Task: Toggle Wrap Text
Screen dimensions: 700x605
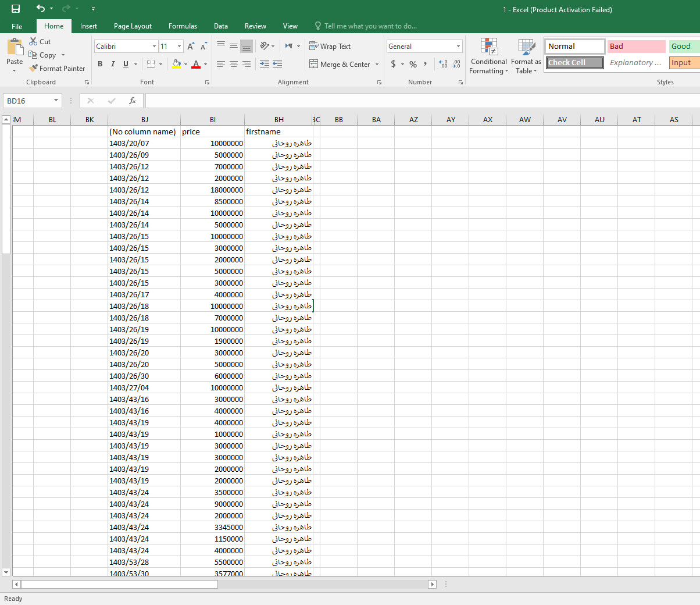Action: (330, 47)
